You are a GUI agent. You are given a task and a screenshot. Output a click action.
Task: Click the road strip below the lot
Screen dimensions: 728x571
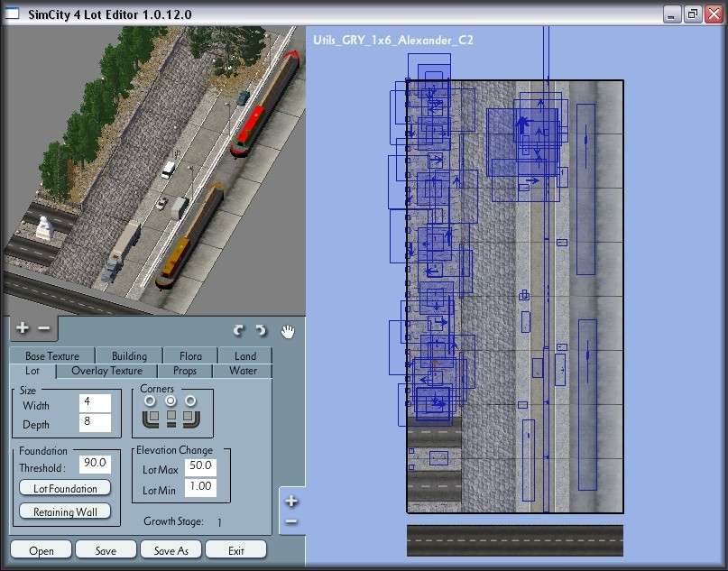(x=515, y=541)
